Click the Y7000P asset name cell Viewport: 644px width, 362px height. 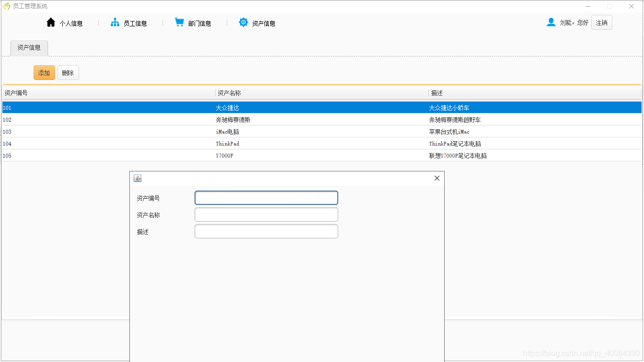(x=322, y=156)
